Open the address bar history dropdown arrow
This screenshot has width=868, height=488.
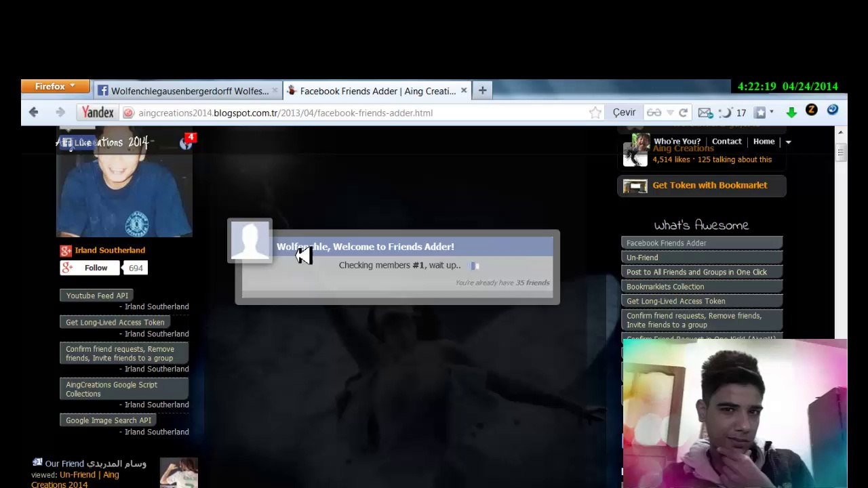(x=670, y=113)
